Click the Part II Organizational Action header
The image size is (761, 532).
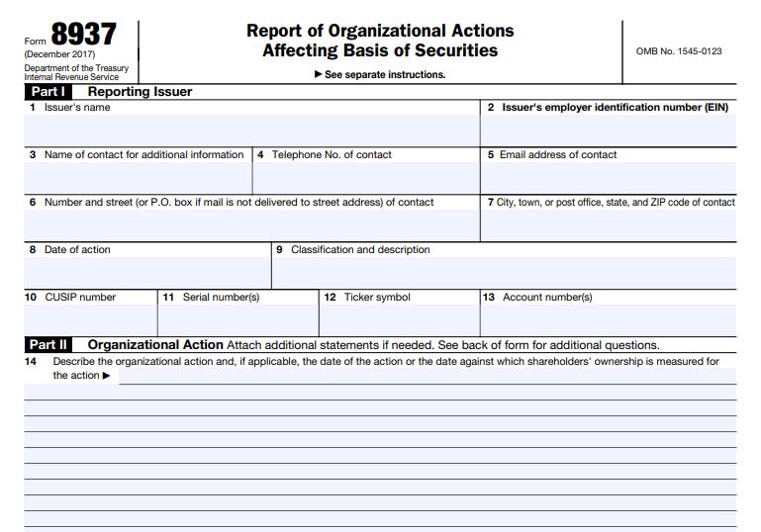[x=155, y=345]
